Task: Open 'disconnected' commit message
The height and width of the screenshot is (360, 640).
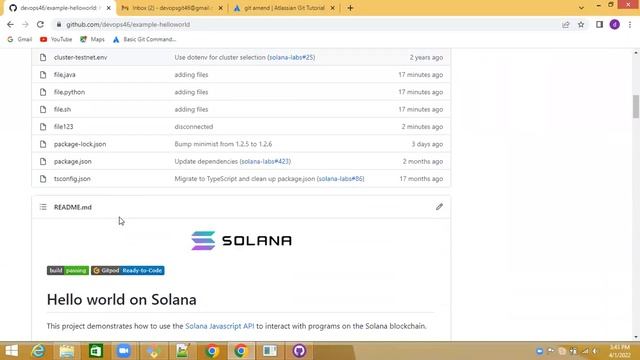Action: coord(194,127)
